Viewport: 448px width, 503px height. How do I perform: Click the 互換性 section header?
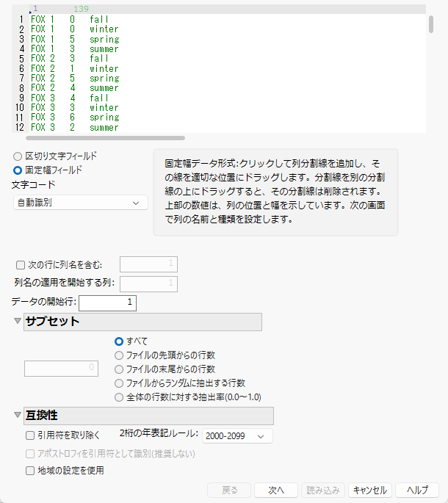pos(149,416)
